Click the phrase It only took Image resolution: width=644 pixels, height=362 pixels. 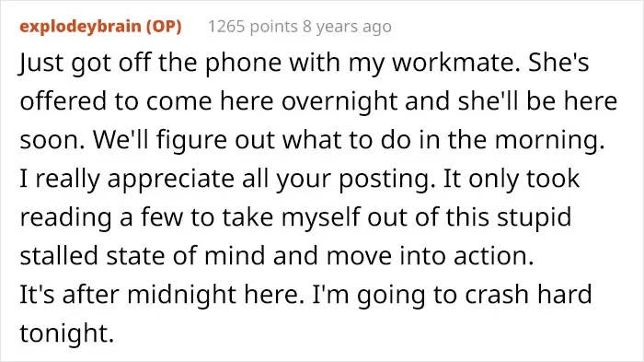512,178
